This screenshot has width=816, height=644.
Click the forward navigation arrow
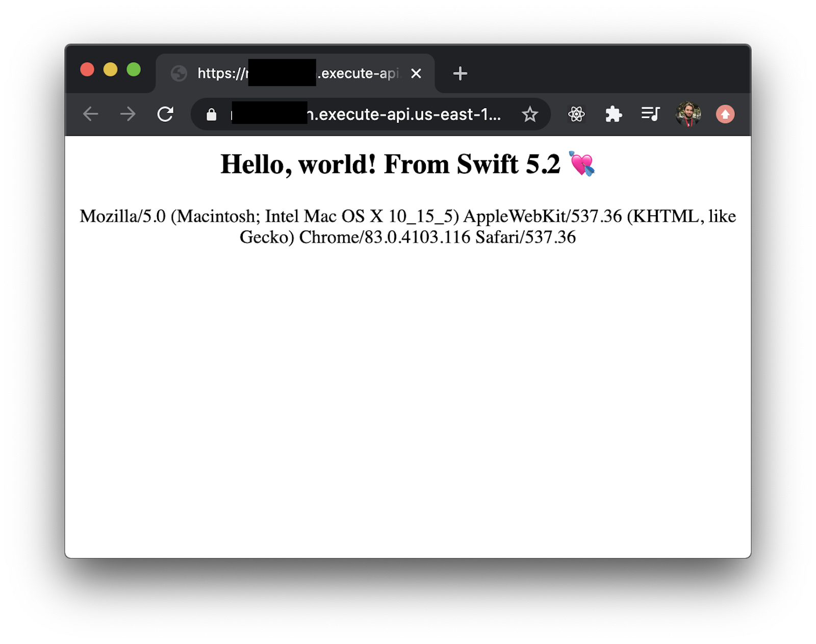127,114
